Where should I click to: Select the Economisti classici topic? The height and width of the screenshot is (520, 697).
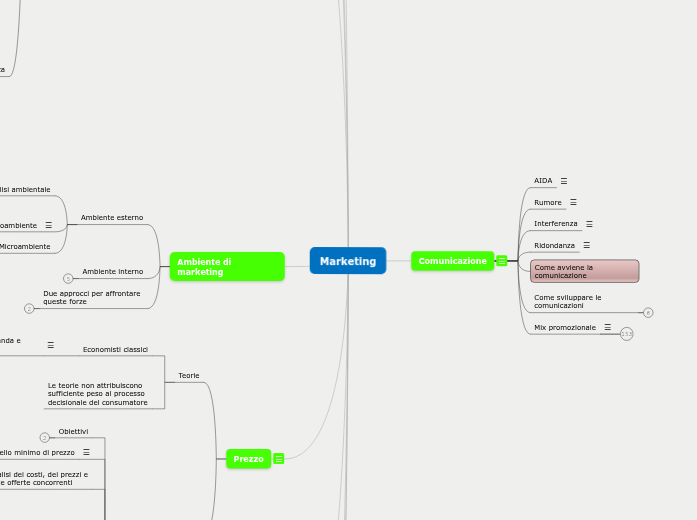[x=115, y=349]
